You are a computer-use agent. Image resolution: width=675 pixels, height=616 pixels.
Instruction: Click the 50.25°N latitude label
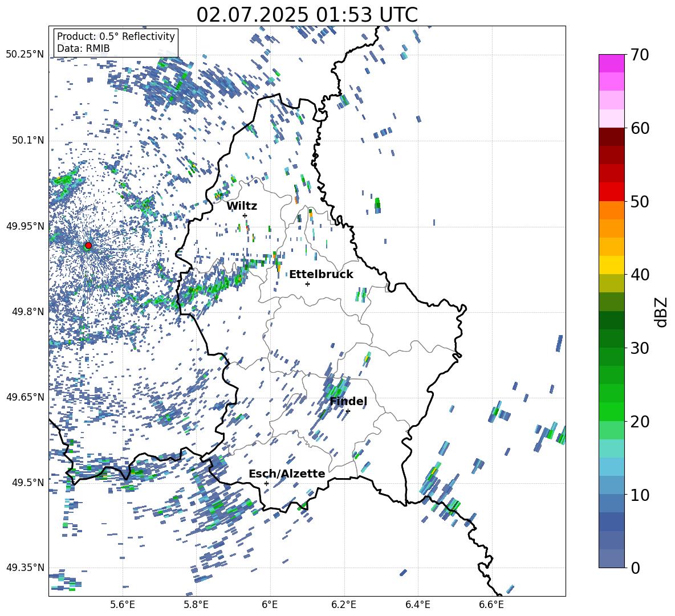click(25, 55)
